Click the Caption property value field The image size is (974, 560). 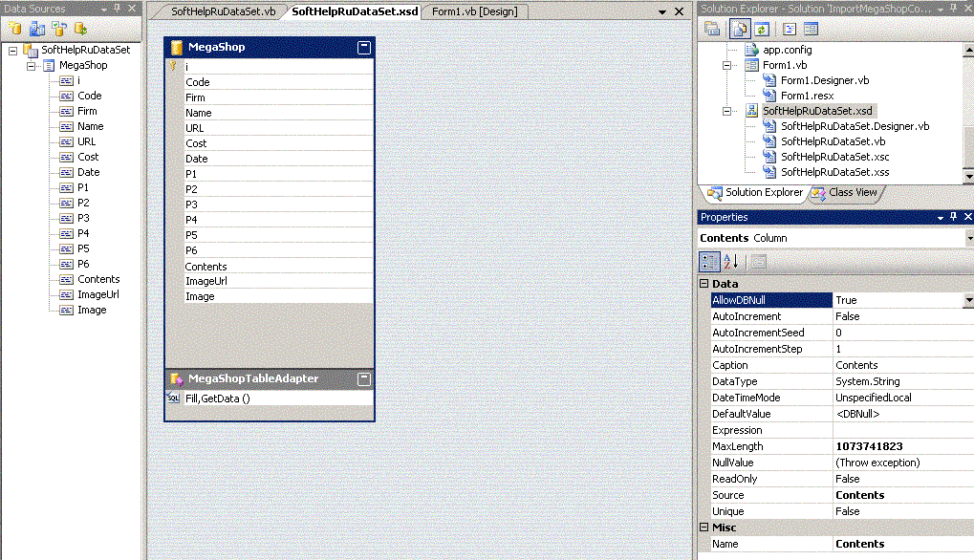coord(903,365)
